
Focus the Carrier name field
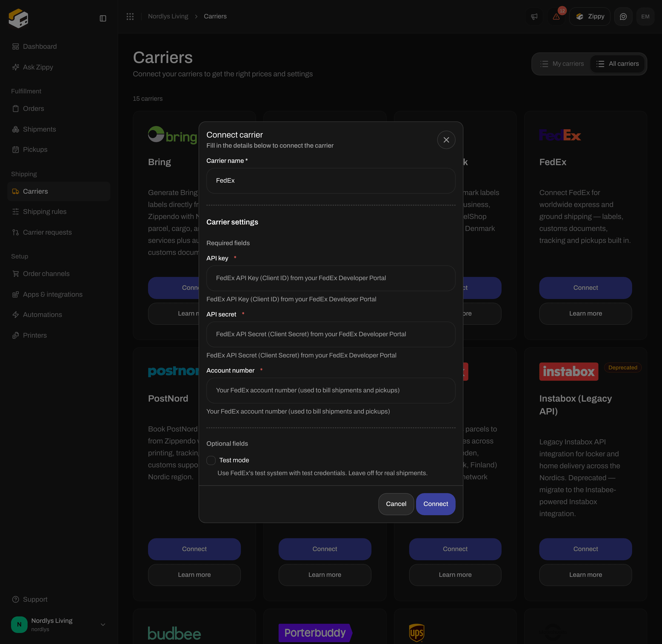[x=331, y=181]
